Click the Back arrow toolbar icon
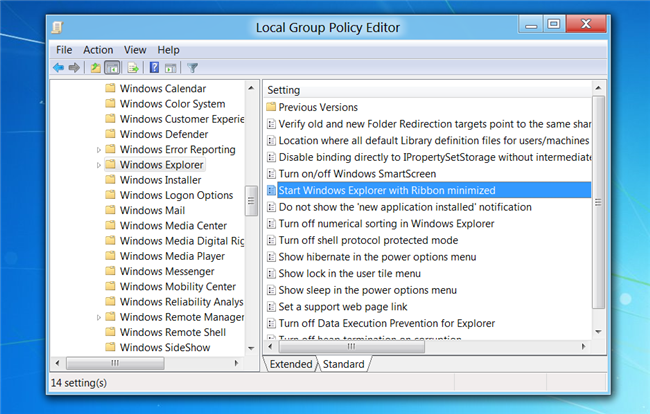The width and height of the screenshot is (650, 414). (59, 68)
